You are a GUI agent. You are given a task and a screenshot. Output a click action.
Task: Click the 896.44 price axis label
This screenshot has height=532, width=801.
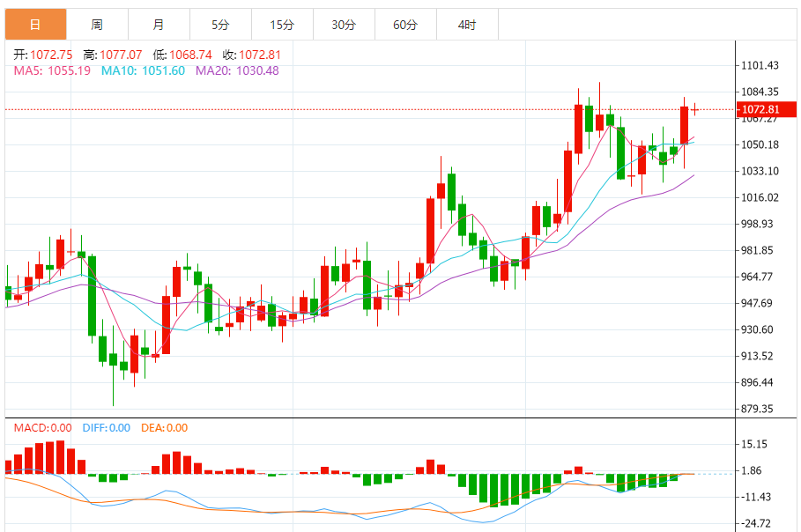[x=757, y=382]
